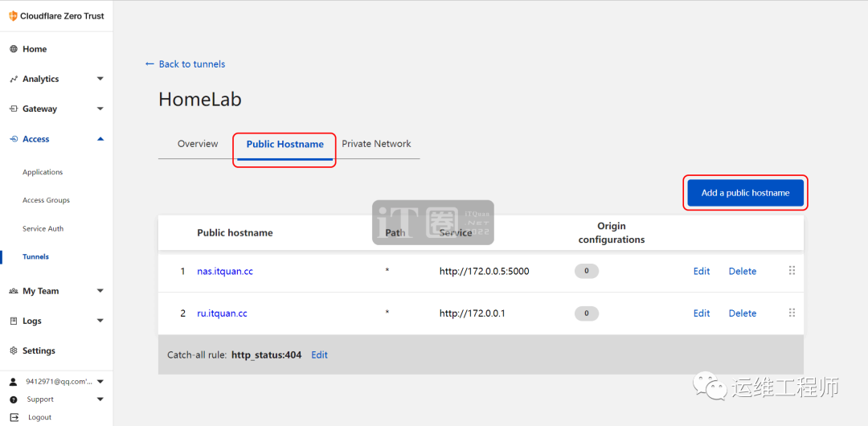This screenshot has height=426, width=868.
Task: Follow the Back to tunnels link
Action: tap(191, 64)
